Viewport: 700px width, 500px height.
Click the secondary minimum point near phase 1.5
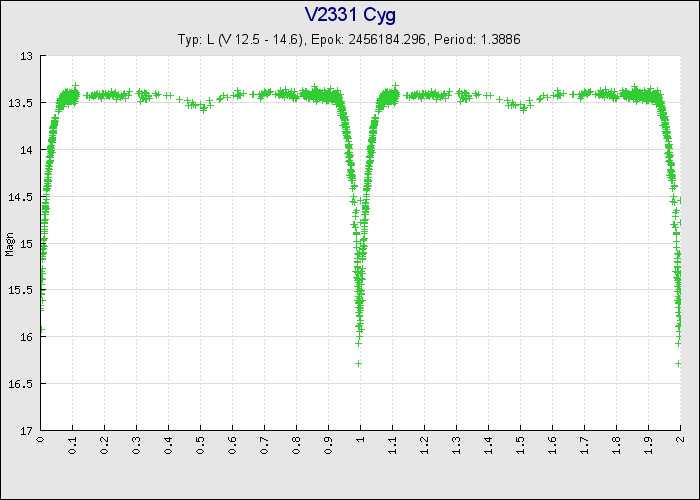tap(524, 110)
